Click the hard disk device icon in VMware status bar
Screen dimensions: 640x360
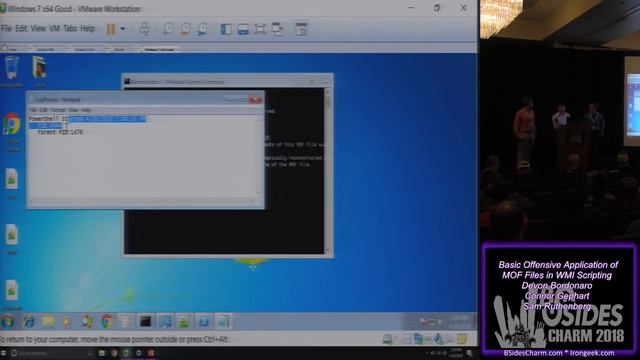pyautogui.click(x=387, y=339)
